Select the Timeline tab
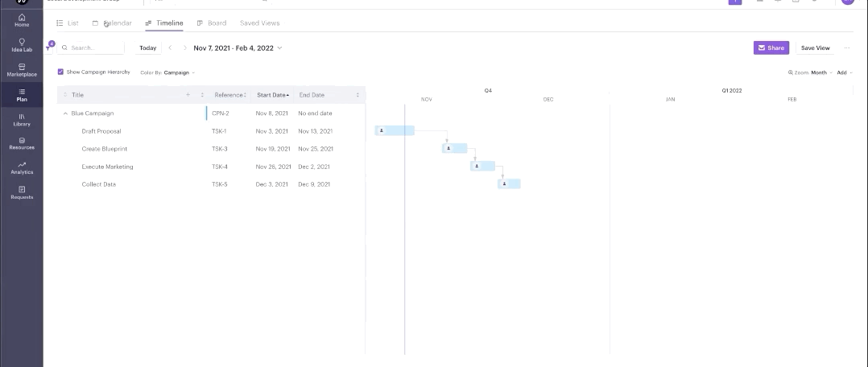Image resolution: width=868 pixels, height=367 pixels. (x=164, y=23)
